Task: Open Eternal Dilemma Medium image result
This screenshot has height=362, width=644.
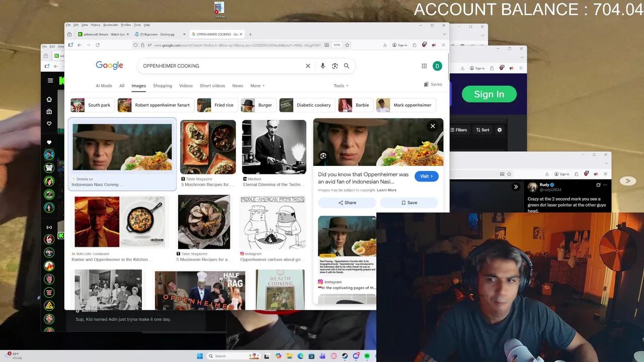Action: pyautogui.click(x=274, y=153)
